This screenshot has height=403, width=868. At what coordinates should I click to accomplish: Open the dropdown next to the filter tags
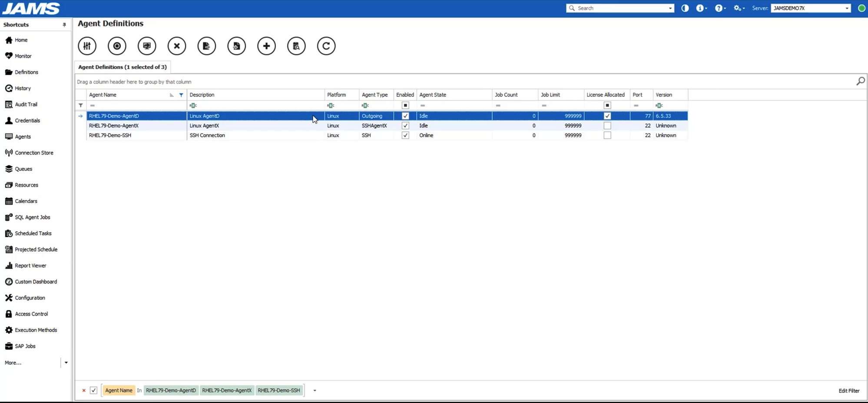pos(315,390)
